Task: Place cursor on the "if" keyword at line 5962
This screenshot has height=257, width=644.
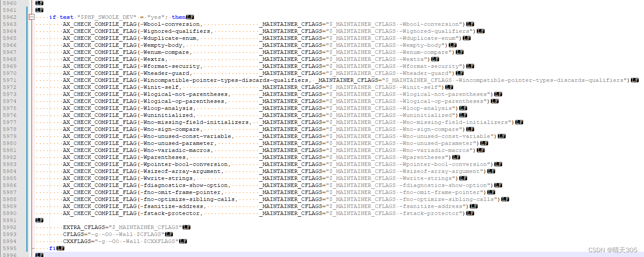Action: 53,17
